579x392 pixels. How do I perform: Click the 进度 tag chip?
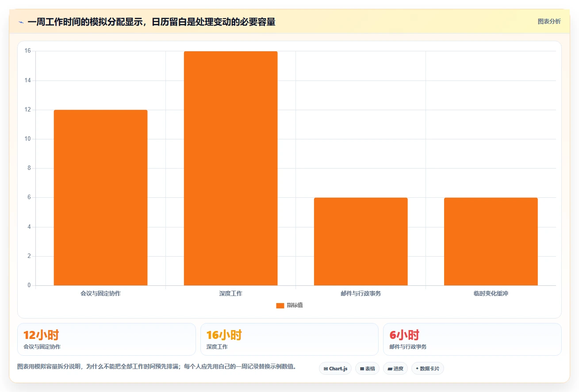pyautogui.click(x=395, y=369)
